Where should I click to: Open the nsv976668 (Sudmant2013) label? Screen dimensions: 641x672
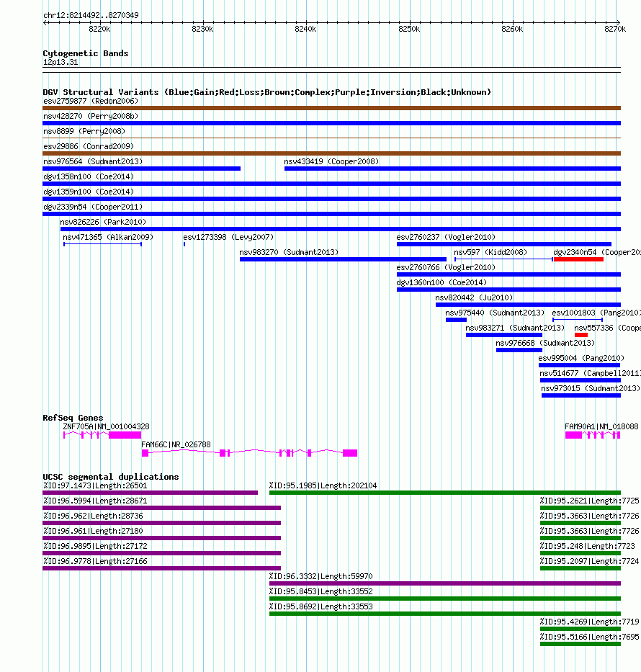pyautogui.click(x=545, y=344)
